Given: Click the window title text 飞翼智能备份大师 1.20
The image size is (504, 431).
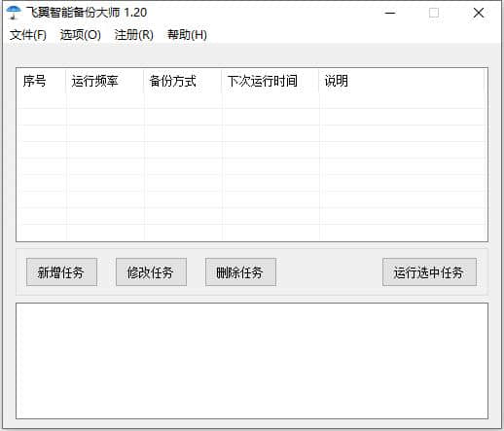Looking at the screenshot, I should point(87,13).
